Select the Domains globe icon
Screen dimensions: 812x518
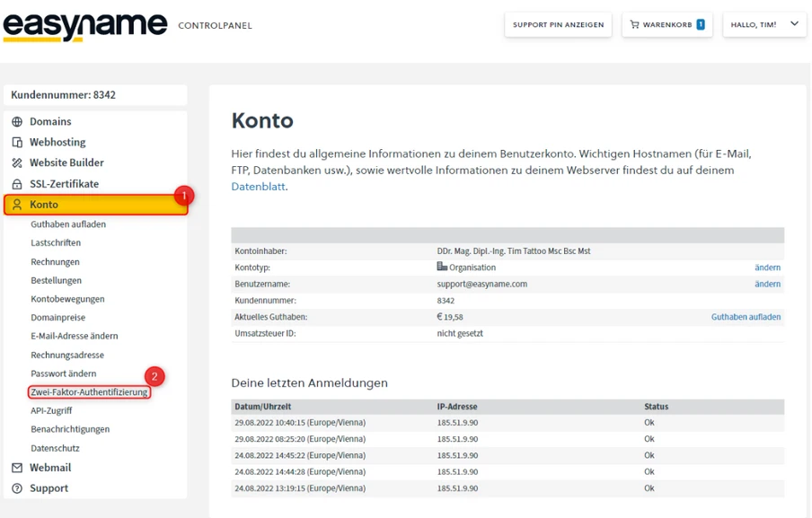click(x=17, y=121)
